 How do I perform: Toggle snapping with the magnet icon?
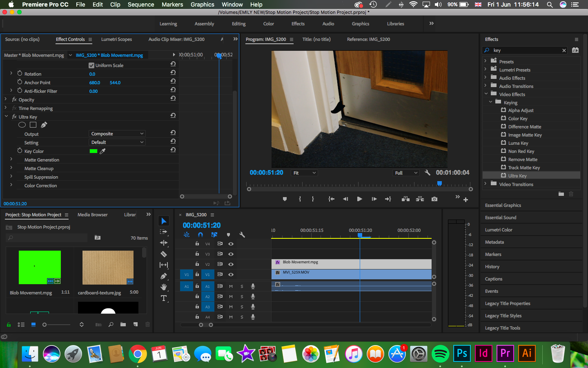[x=201, y=234]
